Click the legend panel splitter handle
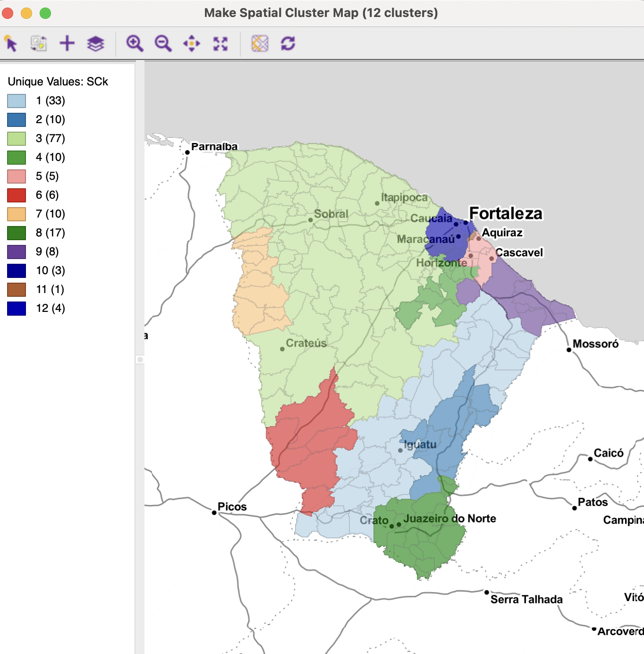This screenshot has height=654, width=644. (x=140, y=360)
